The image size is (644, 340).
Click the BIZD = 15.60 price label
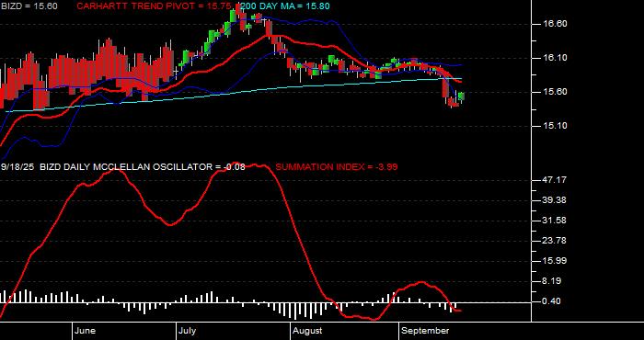pyautogui.click(x=29, y=6)
